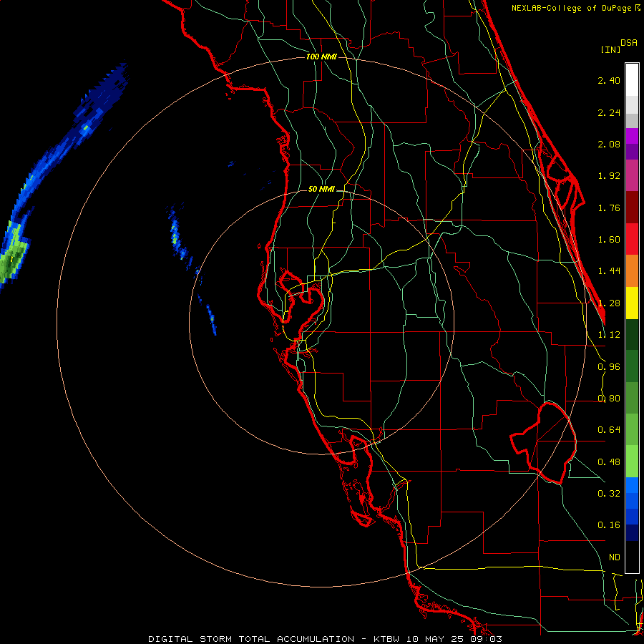The width and height of the screenshot is (644, 644).
Task: Click the 100 NMI range ring label
Action: [x=321, y=57]
